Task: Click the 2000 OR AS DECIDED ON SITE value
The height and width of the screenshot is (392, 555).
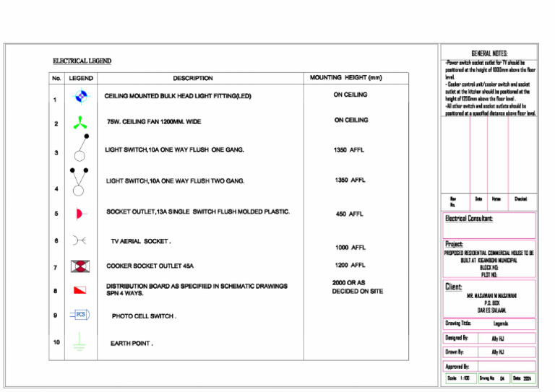Action: click(358, 287)
